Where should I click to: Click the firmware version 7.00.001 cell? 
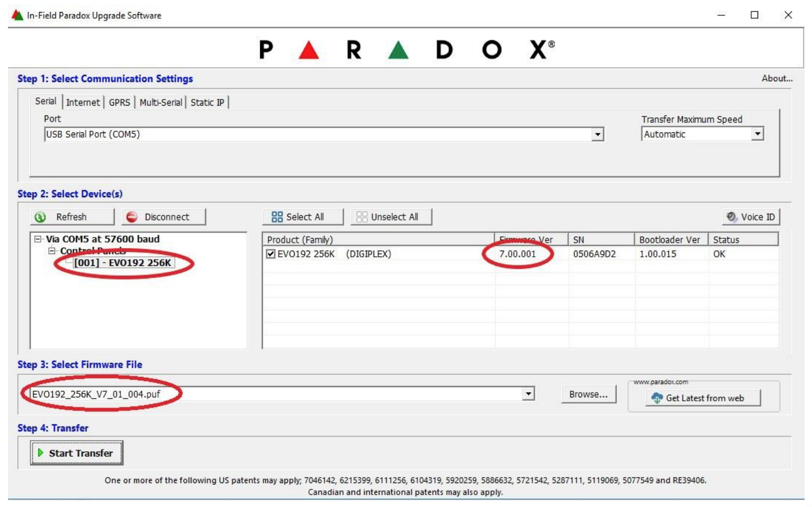pyautogui.click(x=517, y=254)
